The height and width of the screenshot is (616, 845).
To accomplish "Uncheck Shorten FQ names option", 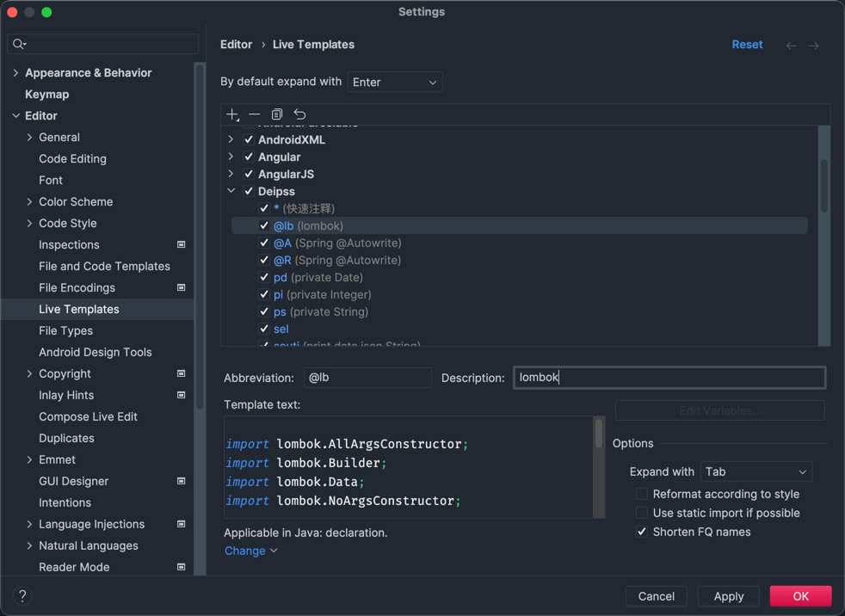I will coord(642,532).
